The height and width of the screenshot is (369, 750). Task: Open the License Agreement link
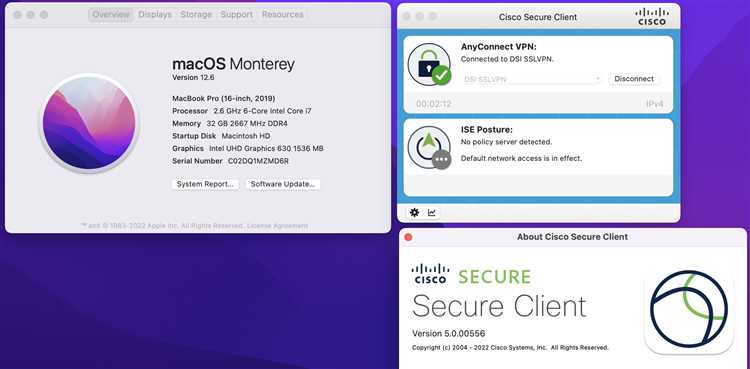[277, 225]
